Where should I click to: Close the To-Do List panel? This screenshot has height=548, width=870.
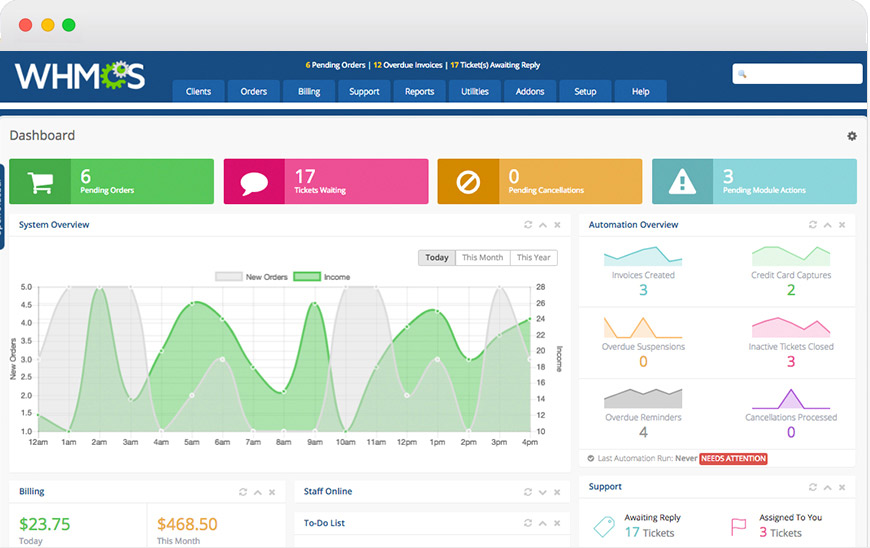pyautogui.click(x=557, y=523)
